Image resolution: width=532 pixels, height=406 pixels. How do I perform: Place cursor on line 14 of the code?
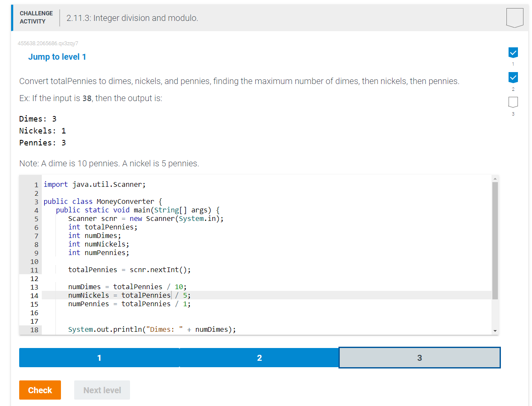tap(128, 295)
